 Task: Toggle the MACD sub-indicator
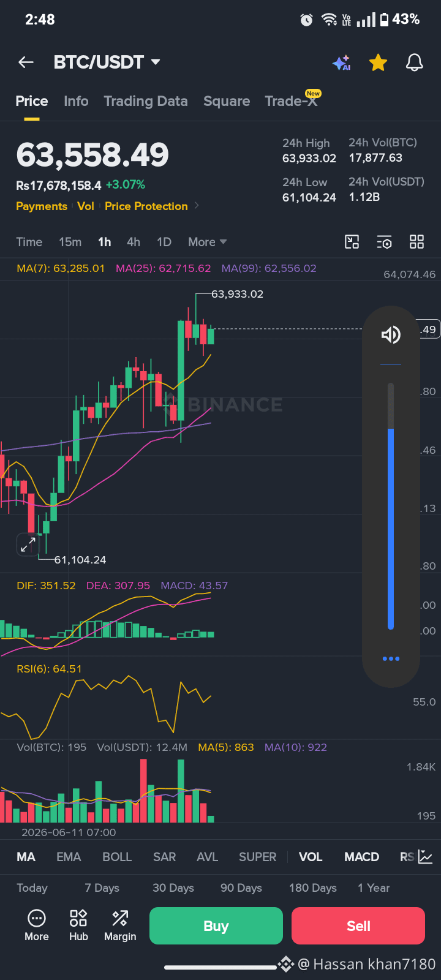(362, 857)
